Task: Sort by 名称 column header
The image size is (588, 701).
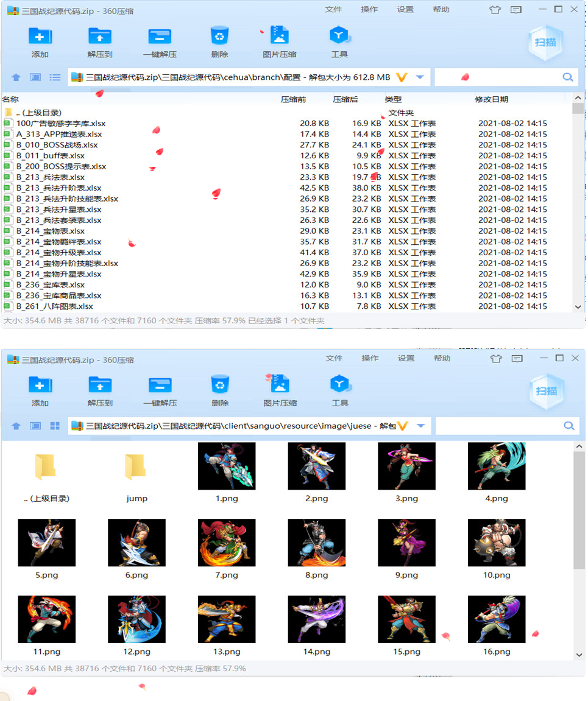Action: [10, 99]
